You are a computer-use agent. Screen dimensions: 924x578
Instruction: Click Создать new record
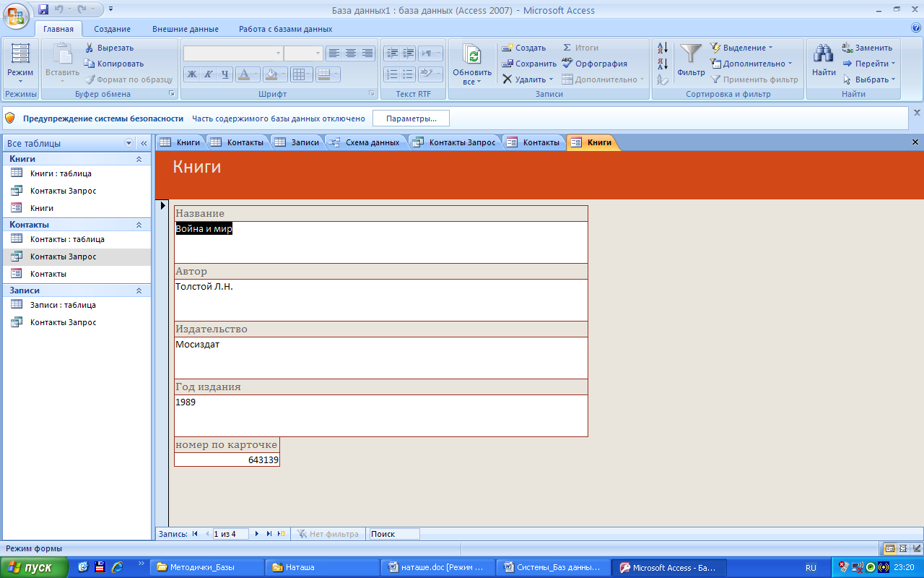[x=524, y=48]
